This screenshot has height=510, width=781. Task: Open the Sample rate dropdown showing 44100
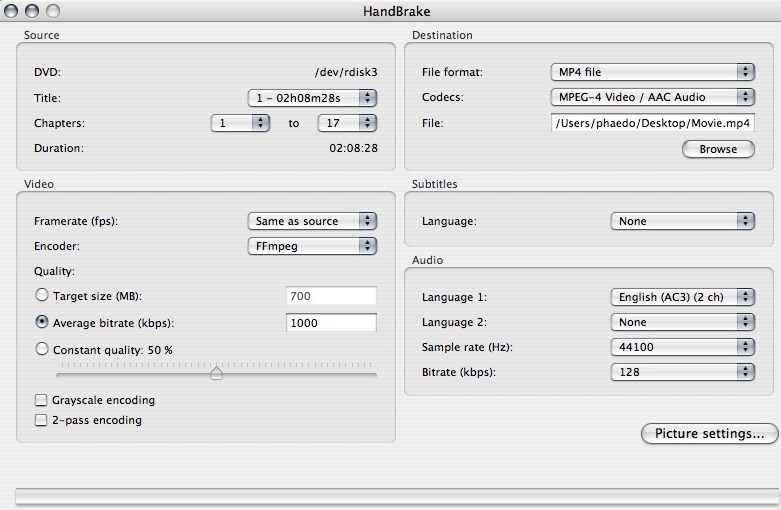tap(683, 347)
